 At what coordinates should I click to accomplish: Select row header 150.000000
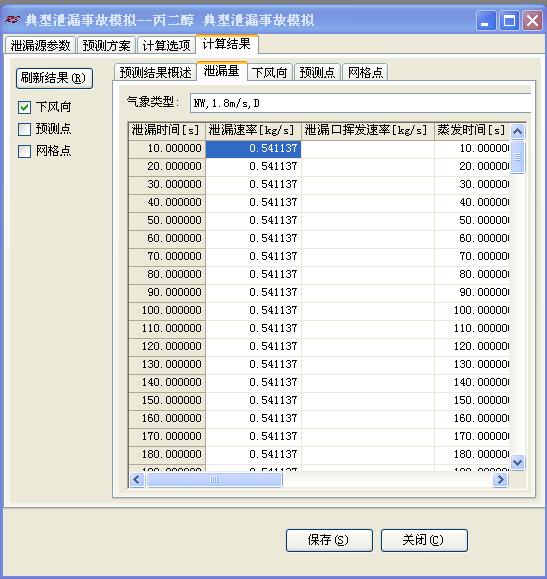tap(167, 401)
